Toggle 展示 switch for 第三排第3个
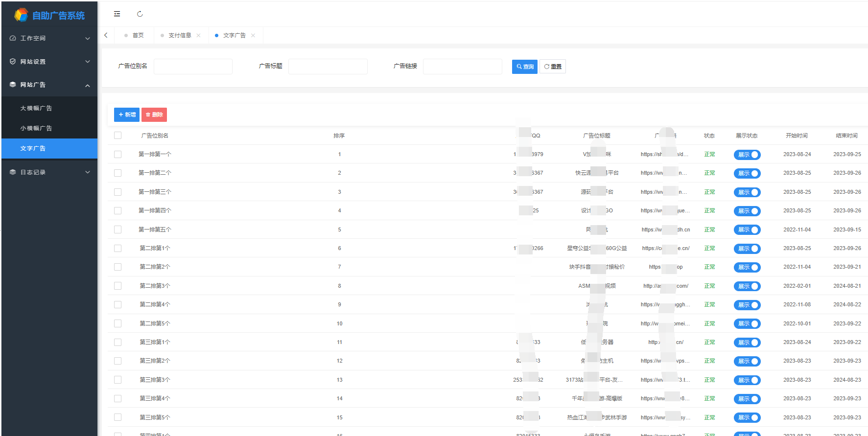Screen dimensions: 868x436 point(747,380)
